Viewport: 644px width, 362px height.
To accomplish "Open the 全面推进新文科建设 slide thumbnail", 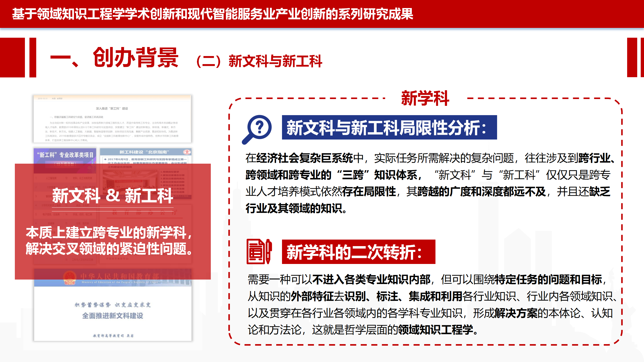I will [x=113, y=305].
